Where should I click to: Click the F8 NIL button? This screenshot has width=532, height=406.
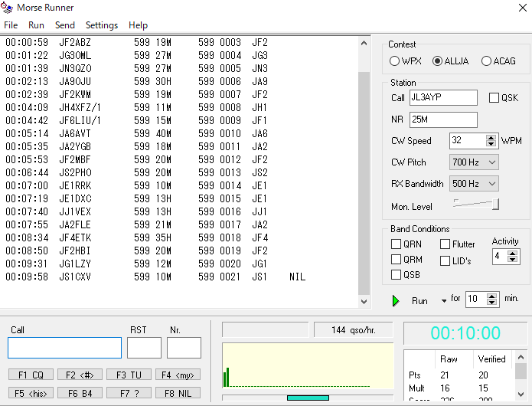(178, 393)
